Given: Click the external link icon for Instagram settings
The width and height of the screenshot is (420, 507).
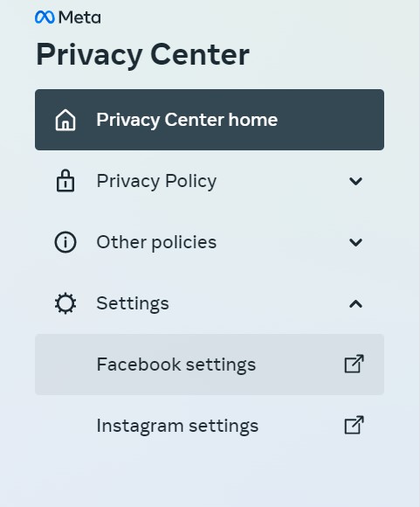Looking at the screenshot, I should tap(355, 425).
